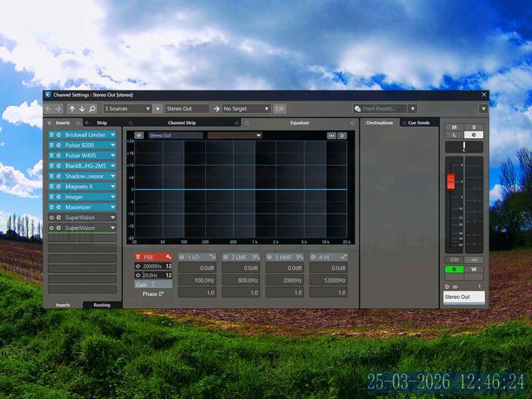The height and width of the screenshot is (399, 532).
Task: Switch to the Cue Sends tab
Action: click(418, 123)
